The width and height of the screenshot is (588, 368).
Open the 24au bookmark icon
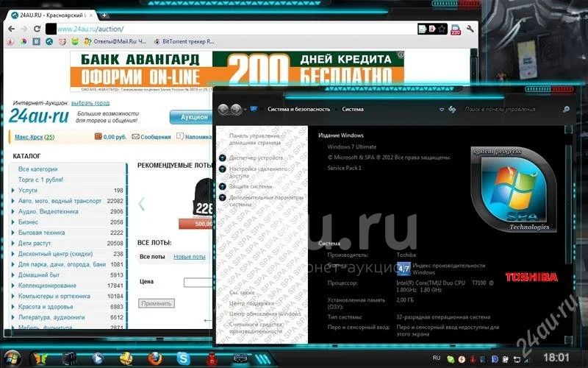pos(49,42)
